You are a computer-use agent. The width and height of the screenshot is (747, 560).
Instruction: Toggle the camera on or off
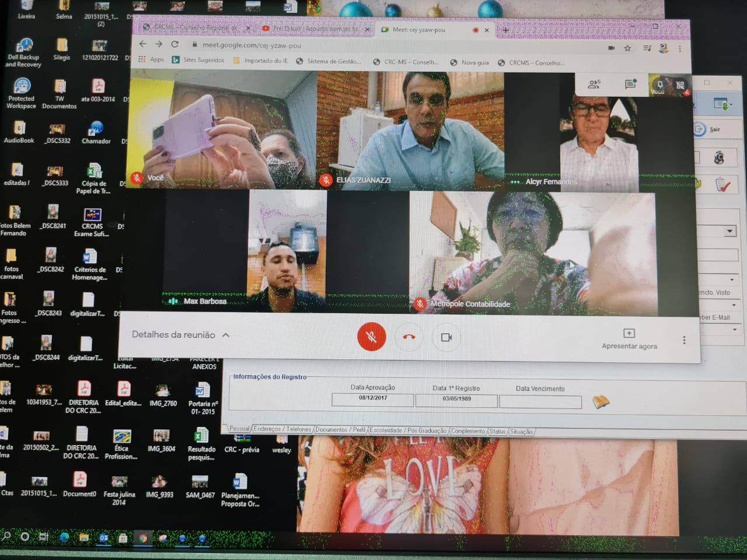tap(446, 338)
